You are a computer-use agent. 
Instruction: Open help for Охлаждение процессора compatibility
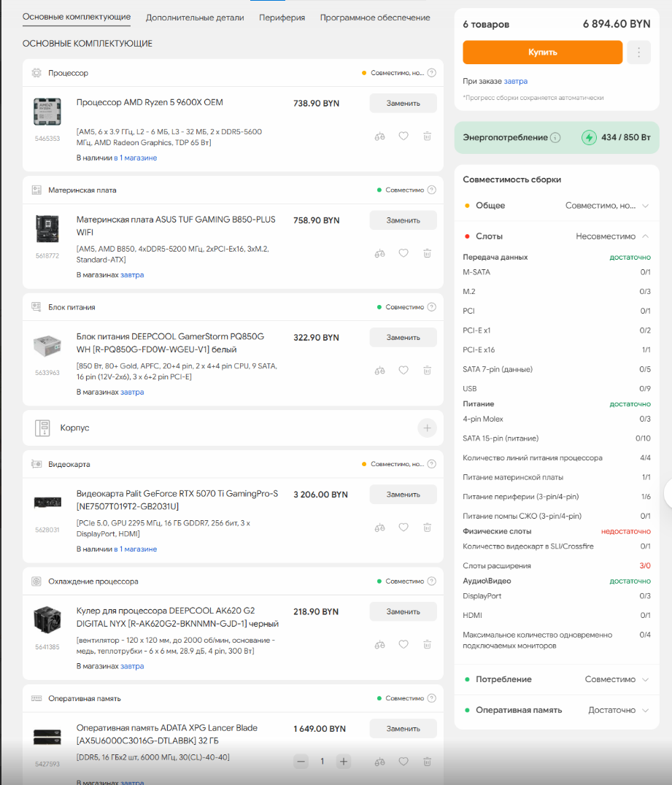(432, 581)
